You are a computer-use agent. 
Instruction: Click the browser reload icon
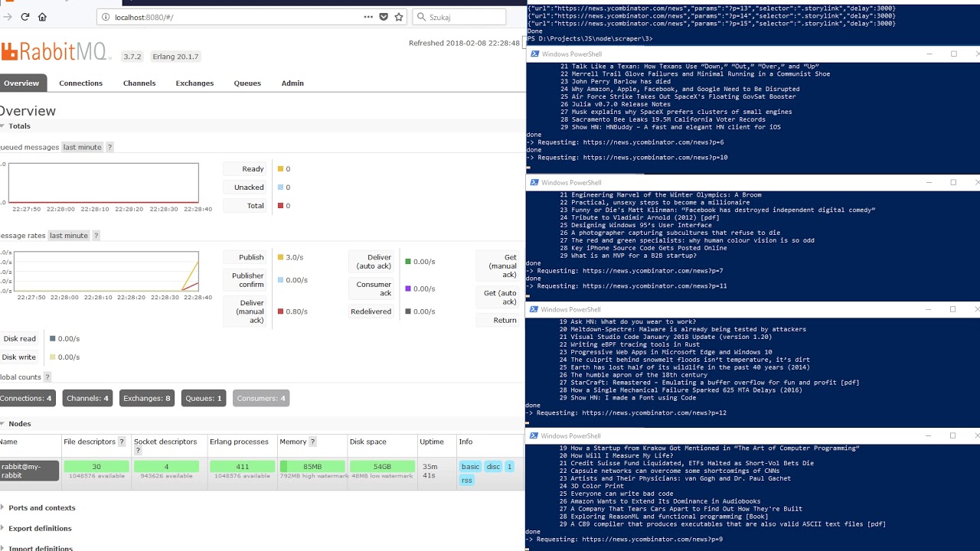25,17
